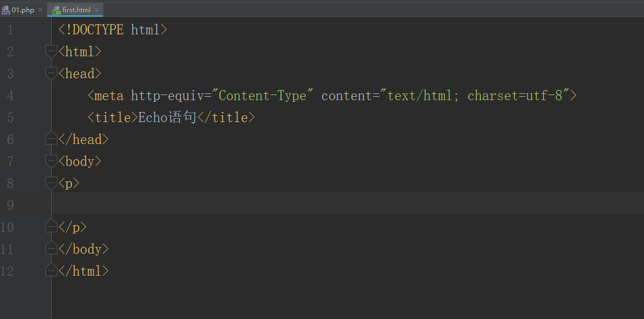The height and width of the screenshot is (319, 644).
Task: Click the opening <title> tag
Action: [112, 118]
